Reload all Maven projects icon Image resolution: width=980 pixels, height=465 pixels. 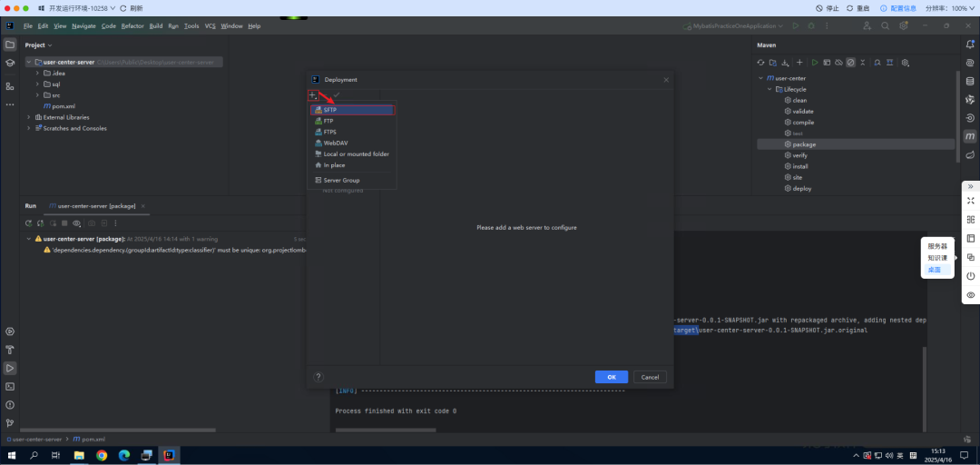pos(760,63)
